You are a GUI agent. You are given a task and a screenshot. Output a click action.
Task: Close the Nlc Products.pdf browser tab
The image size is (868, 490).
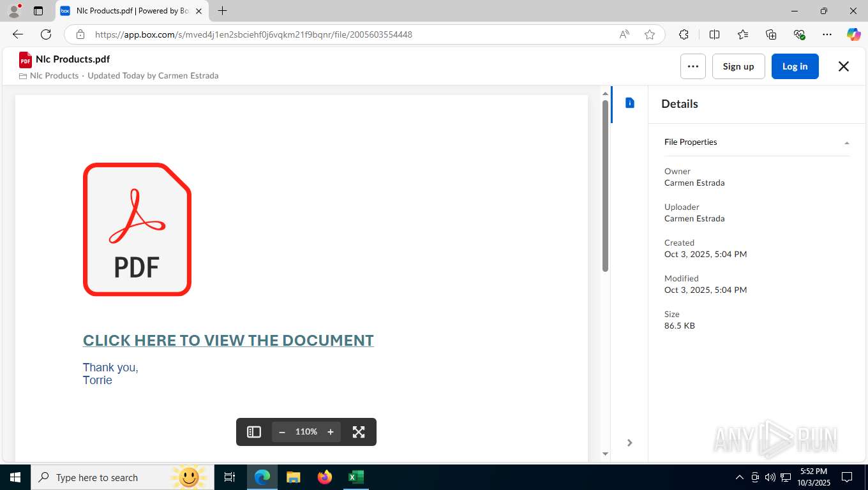(198, 11)
